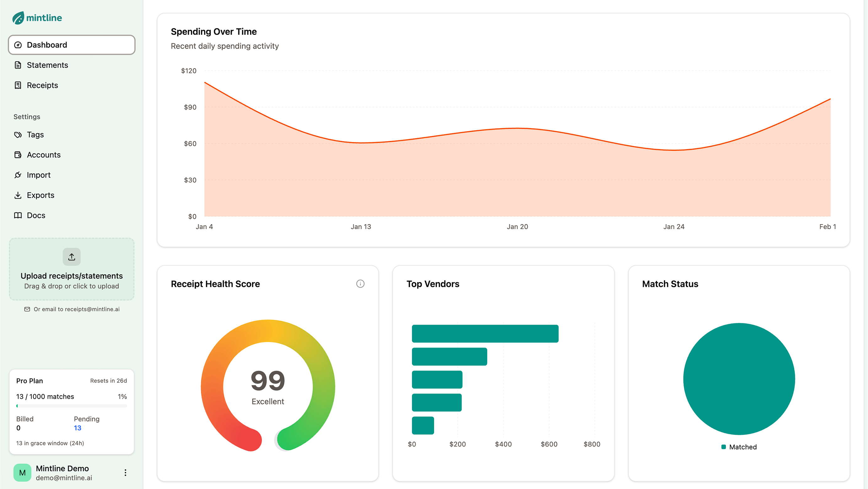The height and width of the screenshot is (489, 868).
Task: Click the Exports download icon
Action: 18,195
